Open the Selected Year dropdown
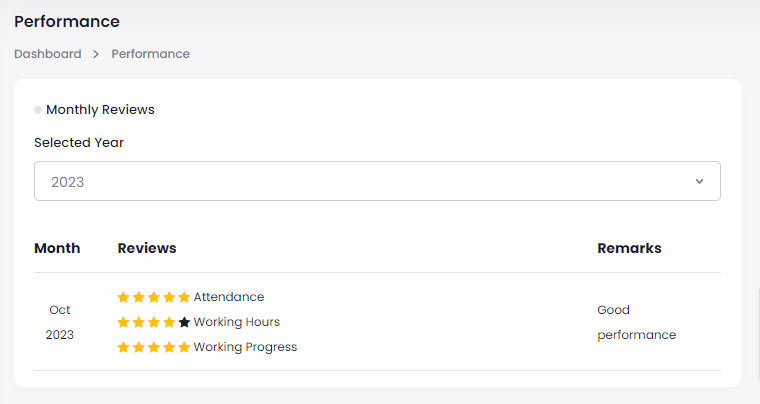760x404 pixels. point(377,182)
